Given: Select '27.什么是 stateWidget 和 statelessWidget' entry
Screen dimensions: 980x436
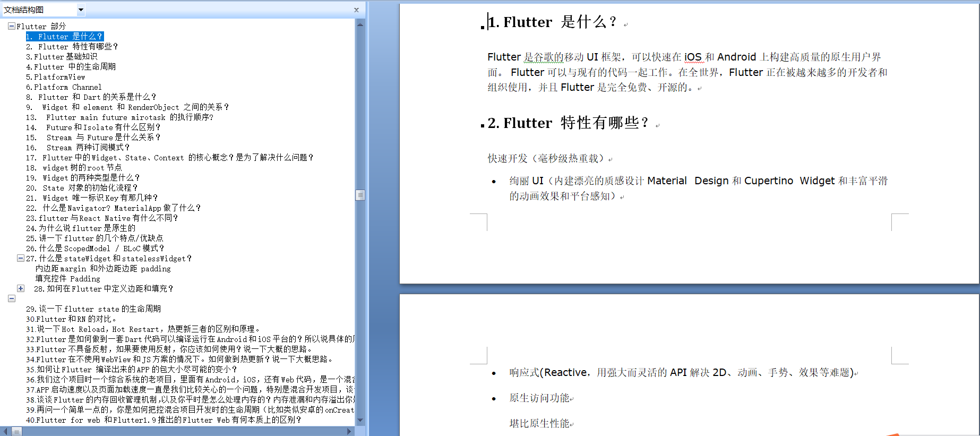Looking at the screenshot, I should 109,258.
